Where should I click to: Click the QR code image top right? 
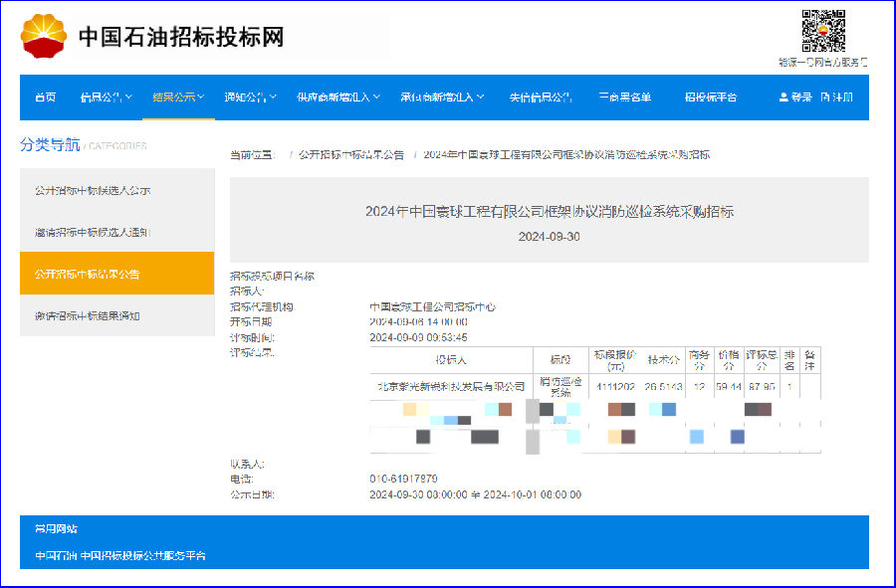coord(822,30)
